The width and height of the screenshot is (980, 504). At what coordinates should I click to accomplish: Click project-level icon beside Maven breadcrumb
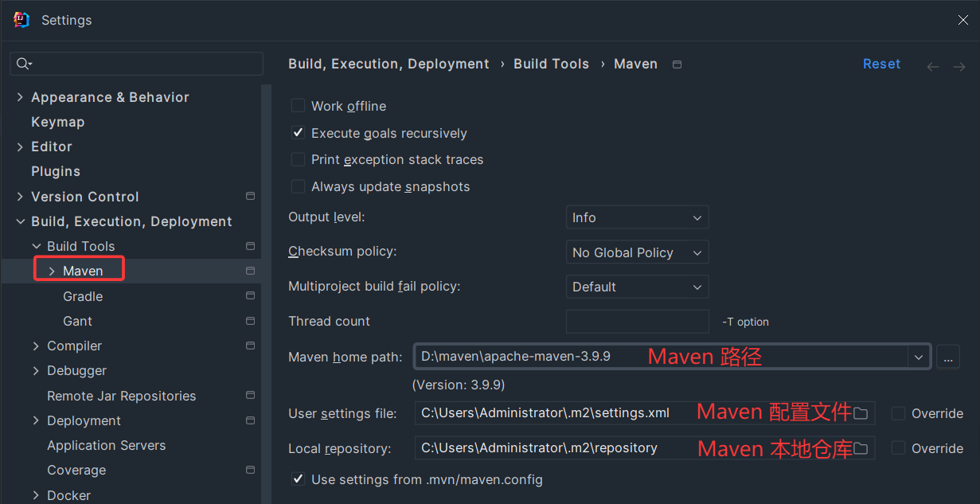pyautogui.click(x=677, y=64)
